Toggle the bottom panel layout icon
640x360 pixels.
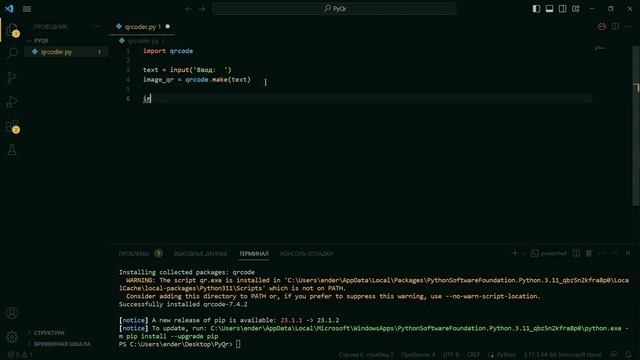point(549,9)
